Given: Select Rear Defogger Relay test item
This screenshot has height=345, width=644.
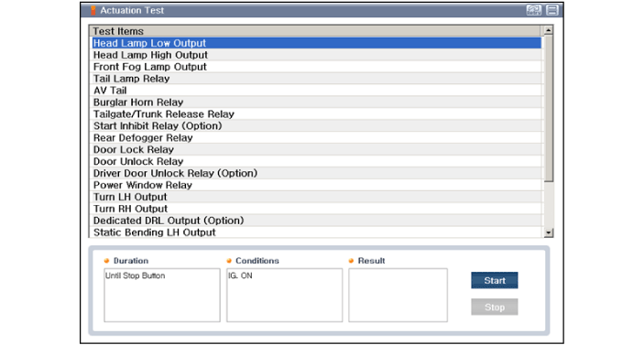Looking at the screenshot, I should 316,138.
